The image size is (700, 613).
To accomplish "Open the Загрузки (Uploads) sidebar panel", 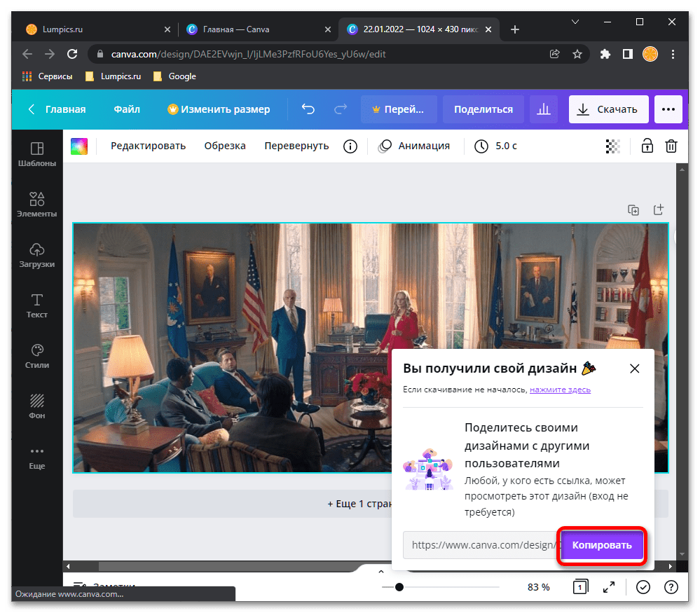I will click(x=37, y=255).
